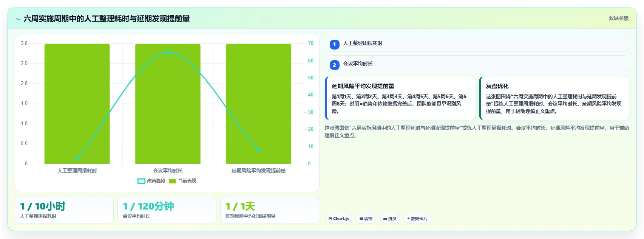
Task: Click the green bar for 延期风险平均发现提前量
Action: tap(258, 104)
